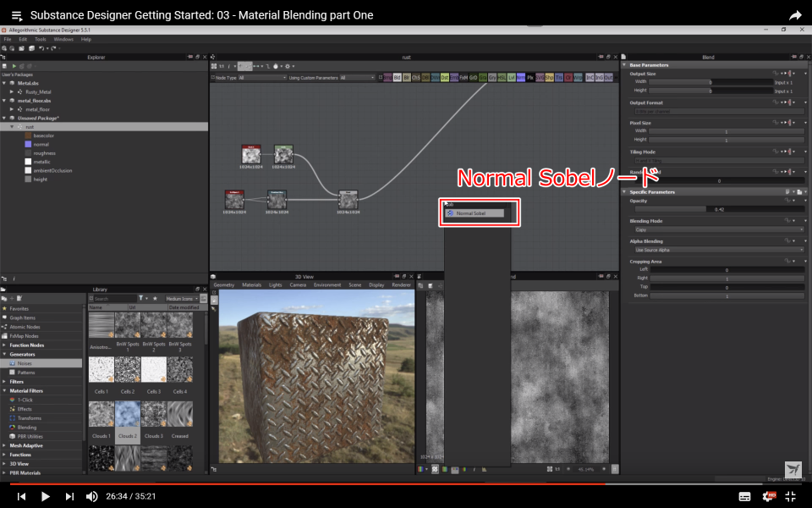Add an FX-Map node via FxM shortcut
This screenshot has width=812, height=508.
464,78
